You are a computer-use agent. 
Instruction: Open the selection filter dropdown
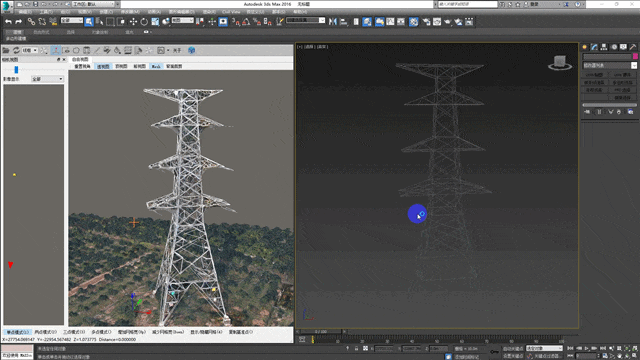(72, 20)
